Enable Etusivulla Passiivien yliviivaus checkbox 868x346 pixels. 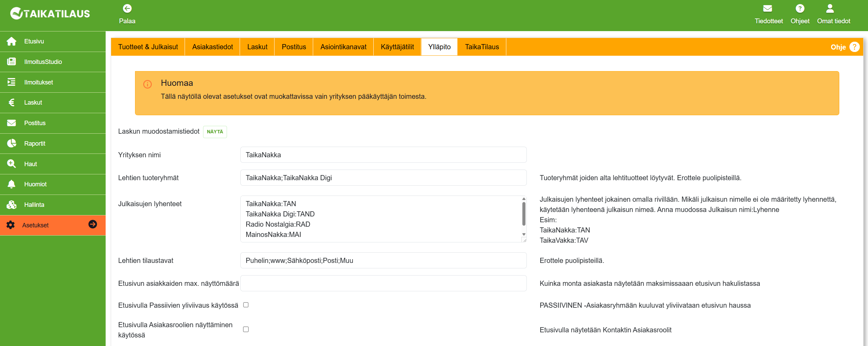coord(246,305)
